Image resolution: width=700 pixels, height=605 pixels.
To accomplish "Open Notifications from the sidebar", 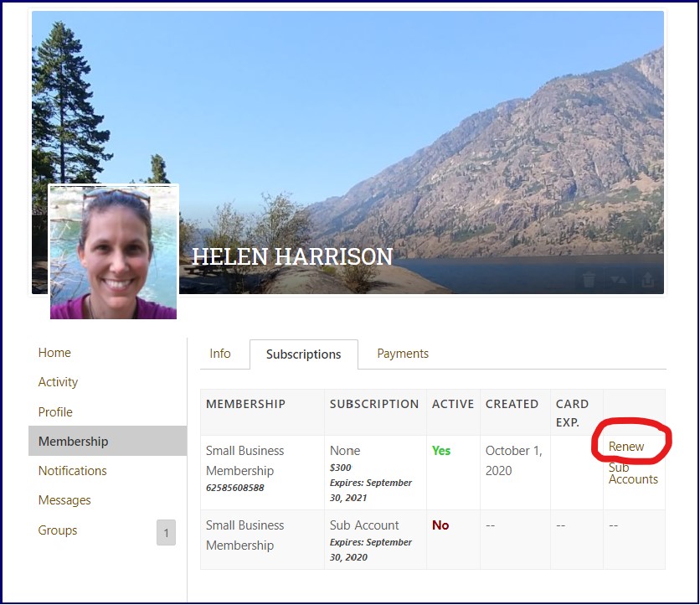I will [72, 471].
